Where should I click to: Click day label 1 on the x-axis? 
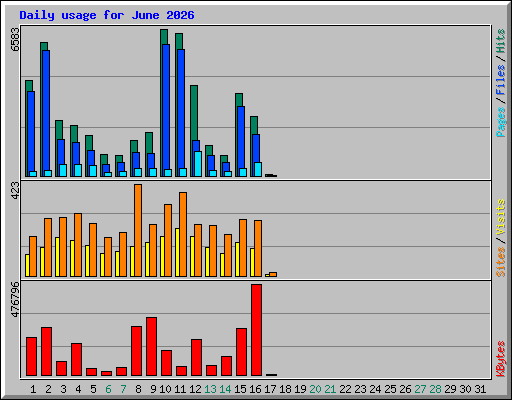pyautogui.click(x=33, y=389)
